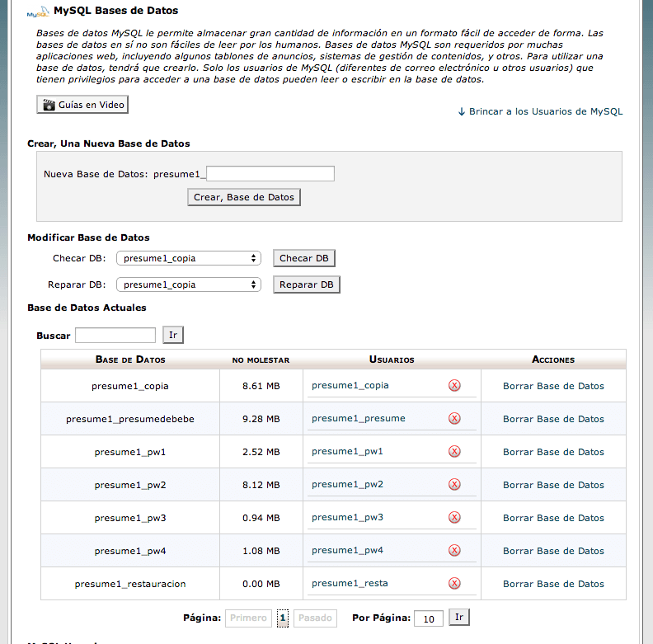The height and width of the screenshot is (644, 653).
Task: Focus the Por Página number field
Action: 429,618
